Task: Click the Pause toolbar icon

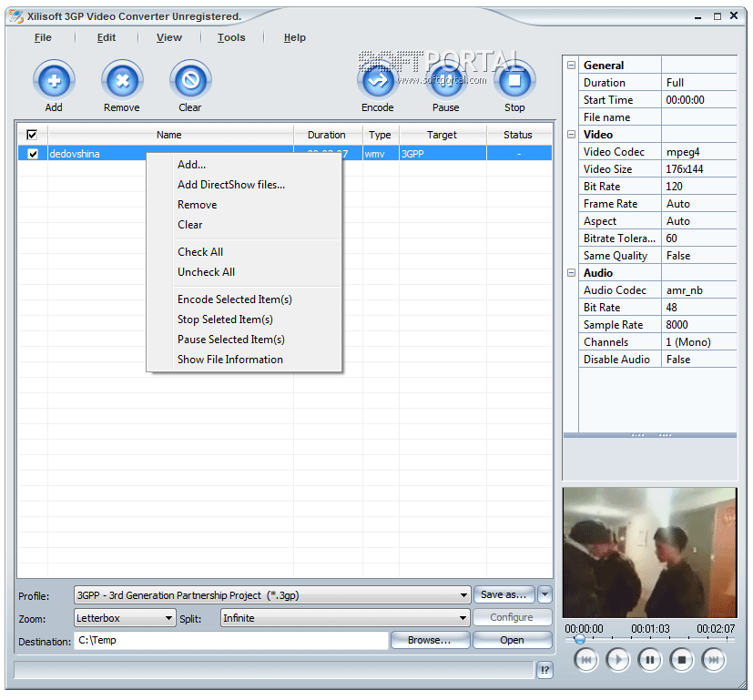Action: [445, 80]
